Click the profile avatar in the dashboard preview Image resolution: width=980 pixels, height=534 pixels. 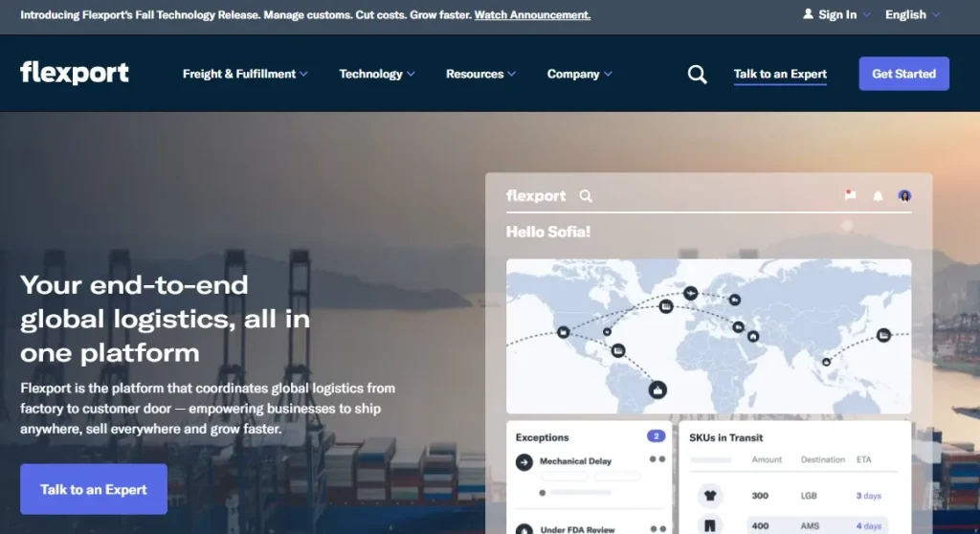coord(904,196)
